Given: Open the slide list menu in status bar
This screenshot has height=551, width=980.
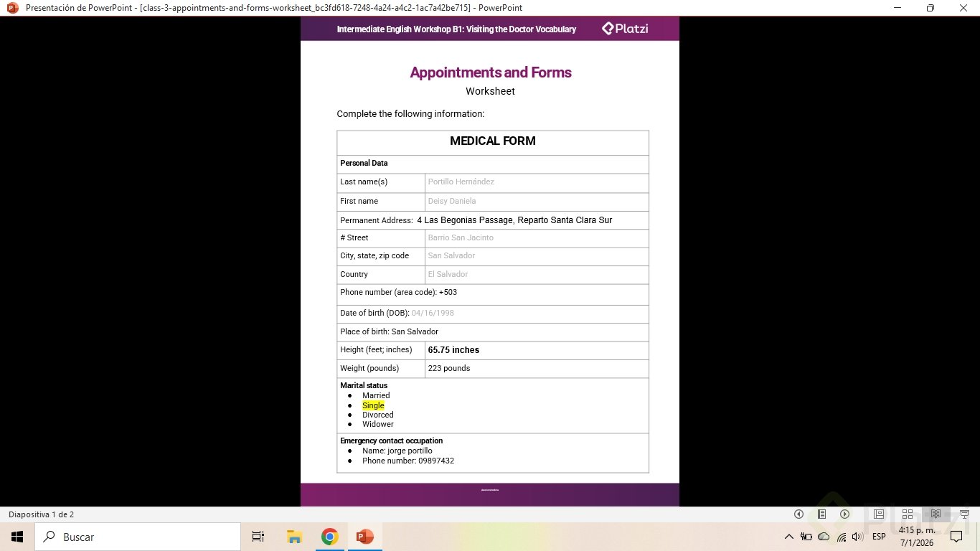Looking at the screenshot, I should 822,514.
